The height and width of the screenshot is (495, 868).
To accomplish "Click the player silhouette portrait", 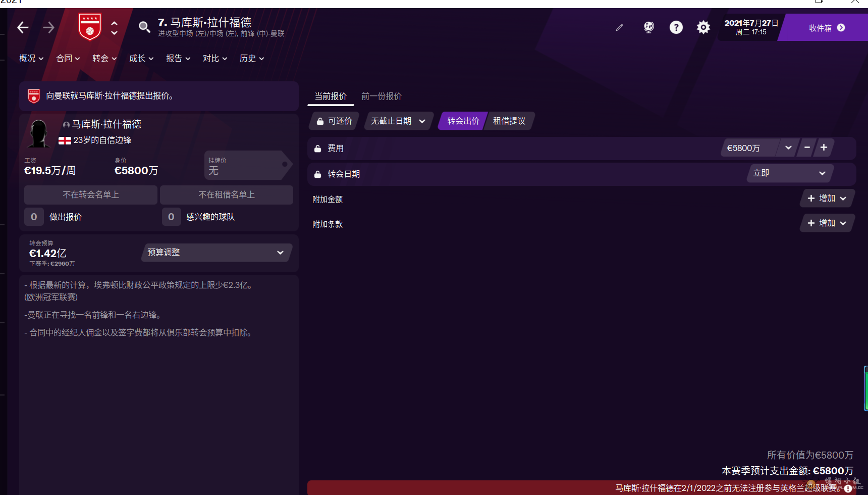I will pyautogui.click(x=38, y=133).
